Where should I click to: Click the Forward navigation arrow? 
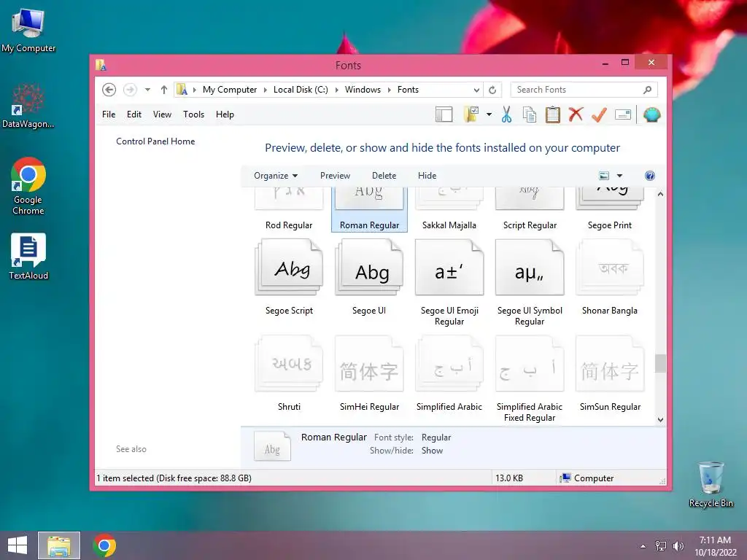(130, 90)
